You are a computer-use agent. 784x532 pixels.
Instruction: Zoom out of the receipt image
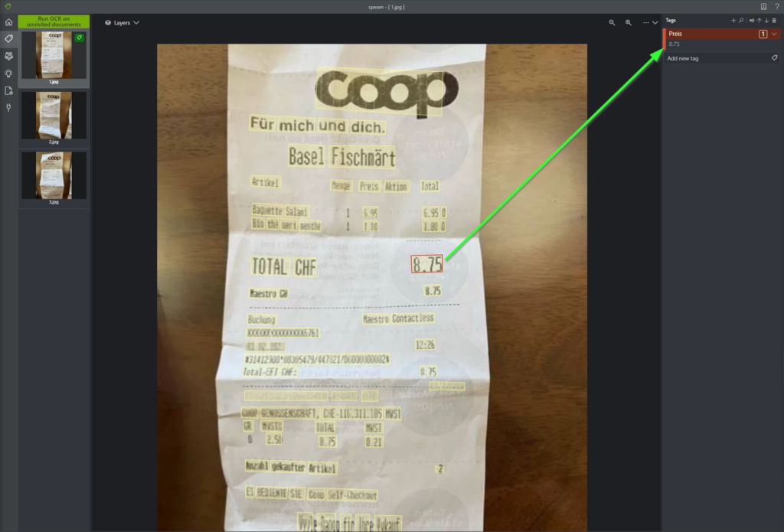coord(612,22)
